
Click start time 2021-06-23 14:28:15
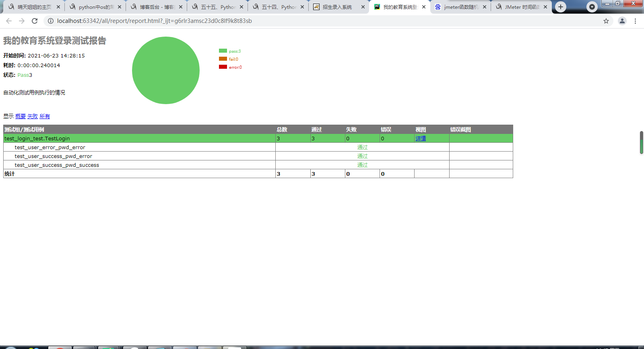coord(56,55)
